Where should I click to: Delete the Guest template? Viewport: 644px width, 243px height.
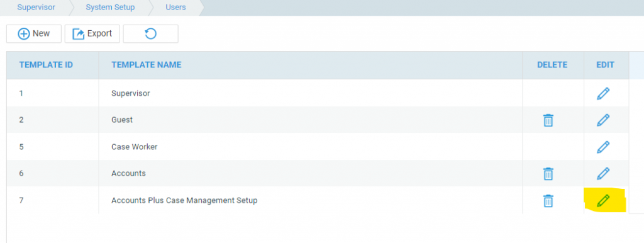[548, 120]
